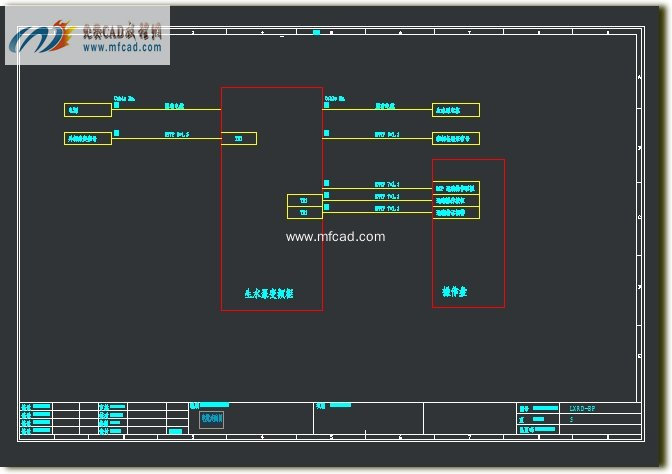This screenshot has height=474, width=672.
Task: Click the lower of two stacked yellow terminal boxes
Action: point(304,213)
